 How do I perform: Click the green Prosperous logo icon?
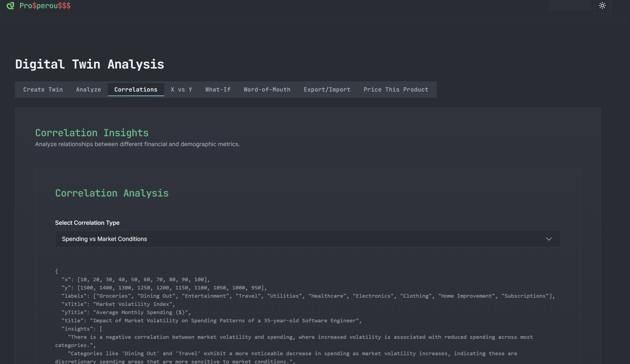click(x=10, y=5)
